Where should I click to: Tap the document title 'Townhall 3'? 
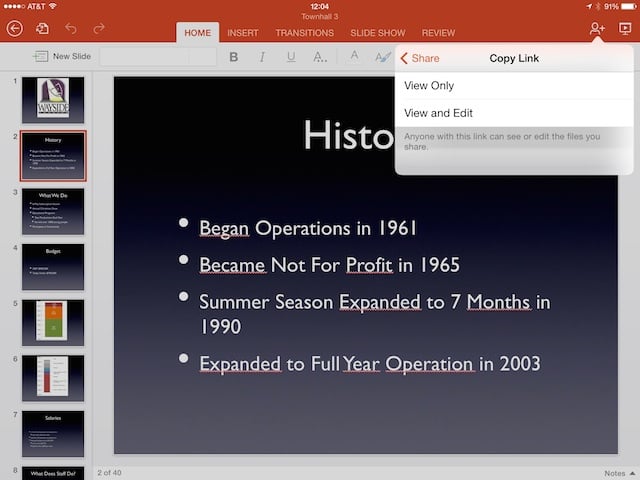point(320,17)
